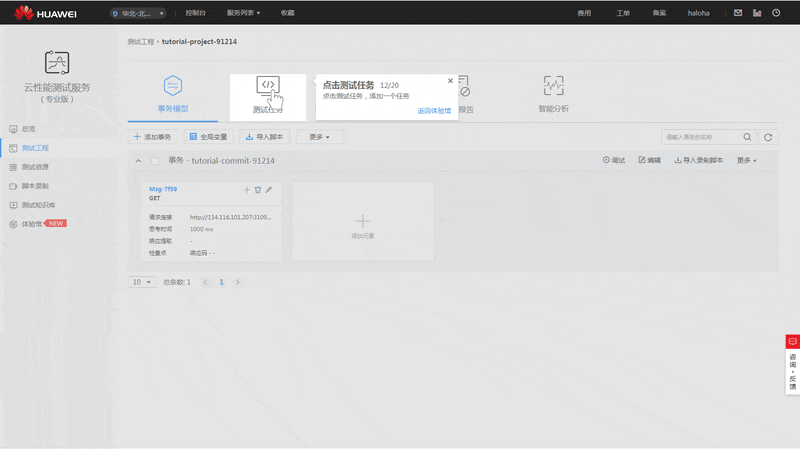Open the Msg-7f59 message link
The image size is (800, 449).
[x=163, y=189]
